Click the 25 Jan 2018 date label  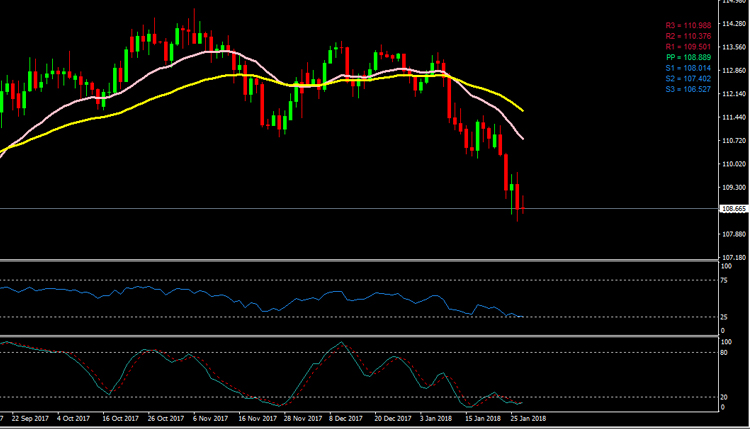click(527, 418)
